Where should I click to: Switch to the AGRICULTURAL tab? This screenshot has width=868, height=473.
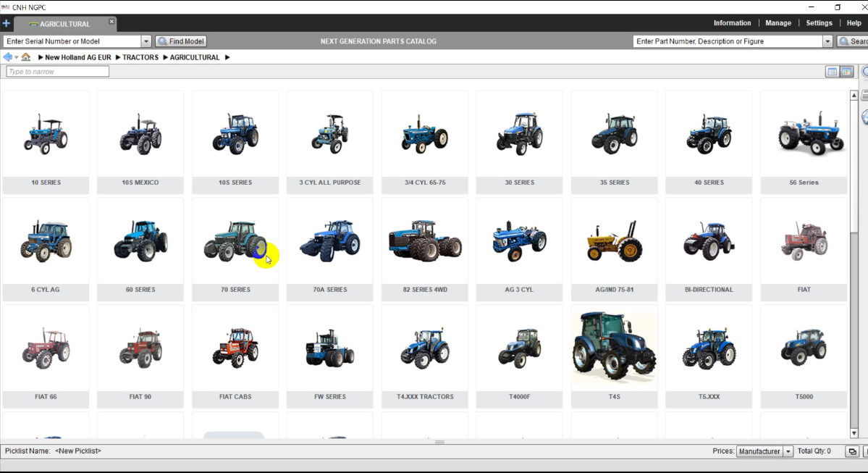point(64,24)
